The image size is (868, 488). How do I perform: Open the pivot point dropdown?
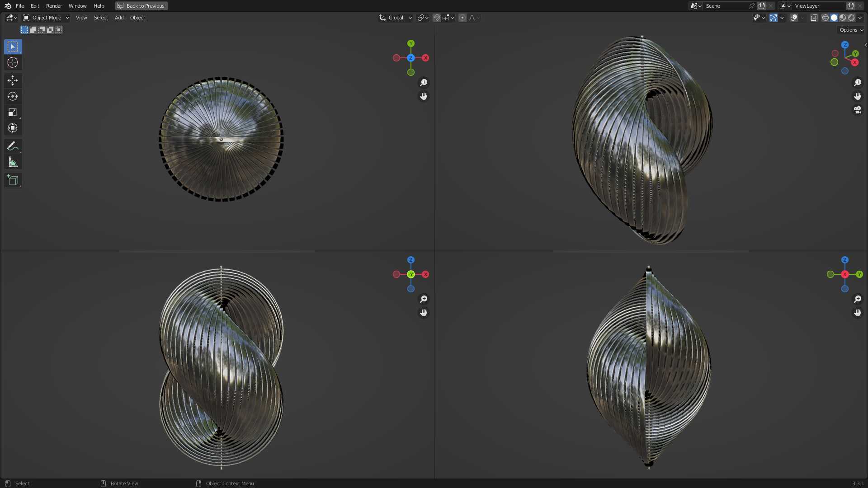[x=423, y=18]
